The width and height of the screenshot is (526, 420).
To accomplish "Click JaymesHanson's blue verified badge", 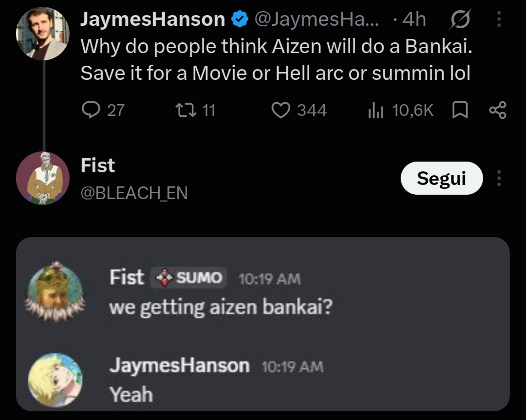I will click(240, 19).
